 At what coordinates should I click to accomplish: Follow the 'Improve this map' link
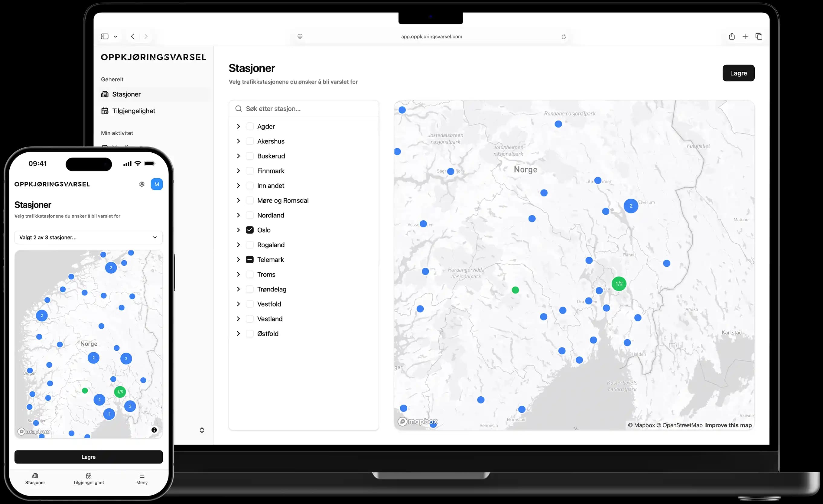(728, 425)
